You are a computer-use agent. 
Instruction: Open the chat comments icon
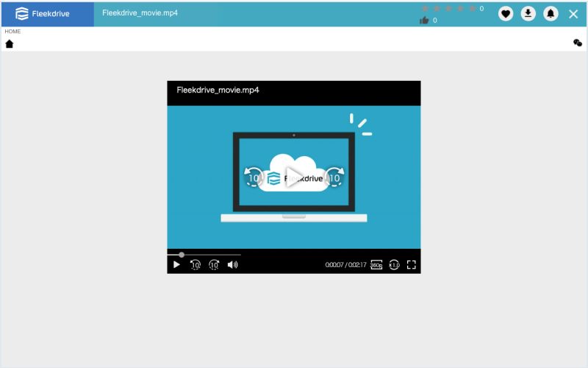(x=578, y=43)
